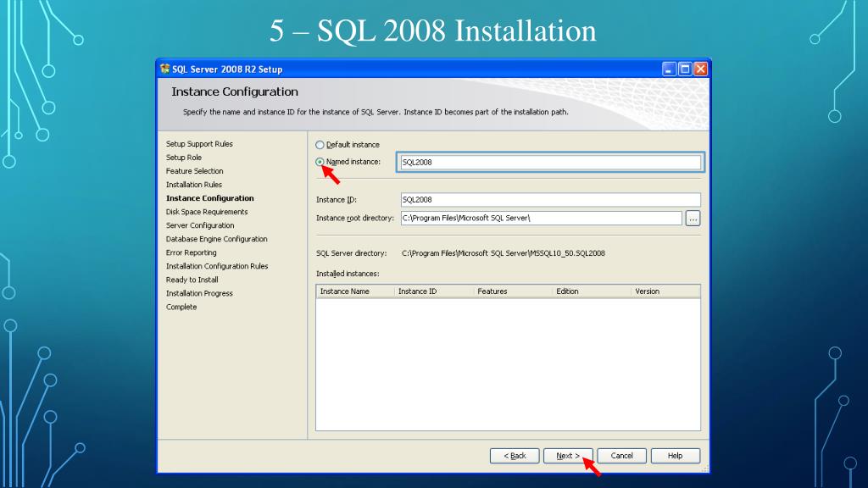Sort by Edition column header
Screen dimensions: 868x488
tap(592, 291)
